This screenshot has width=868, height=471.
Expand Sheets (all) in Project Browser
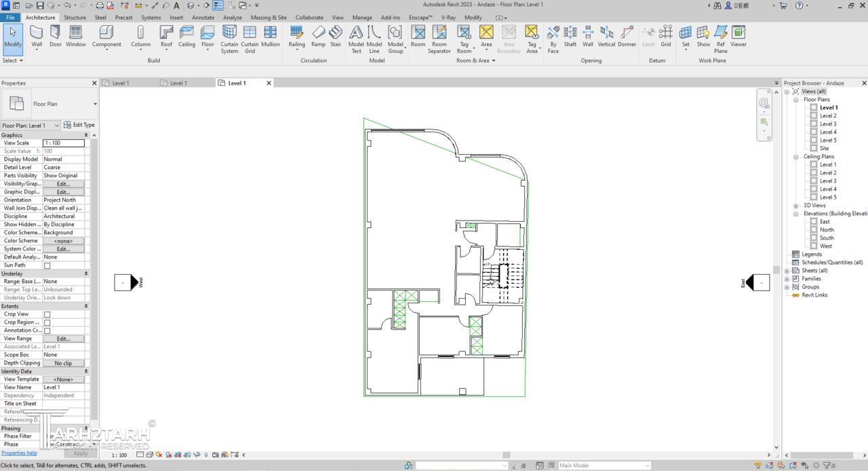pos(787,271)
